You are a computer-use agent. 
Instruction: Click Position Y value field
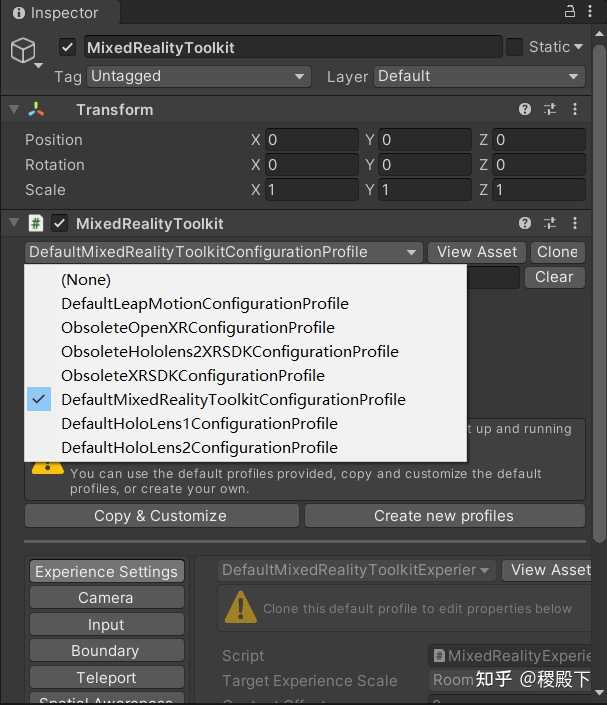pos(425,140)
